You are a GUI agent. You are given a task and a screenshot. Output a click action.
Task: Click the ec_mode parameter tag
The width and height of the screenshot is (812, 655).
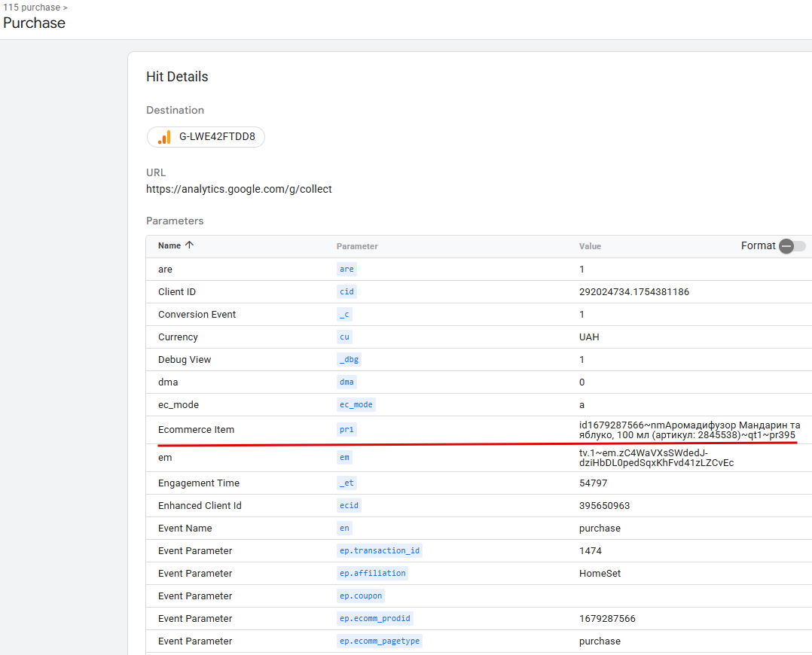(x=356, y=404)
